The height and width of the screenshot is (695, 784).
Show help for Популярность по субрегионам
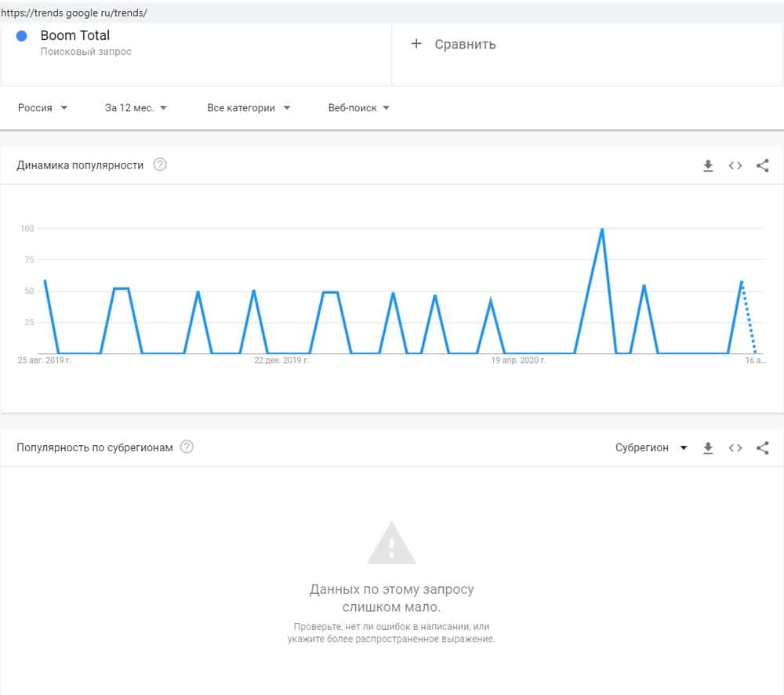[187, 447]
